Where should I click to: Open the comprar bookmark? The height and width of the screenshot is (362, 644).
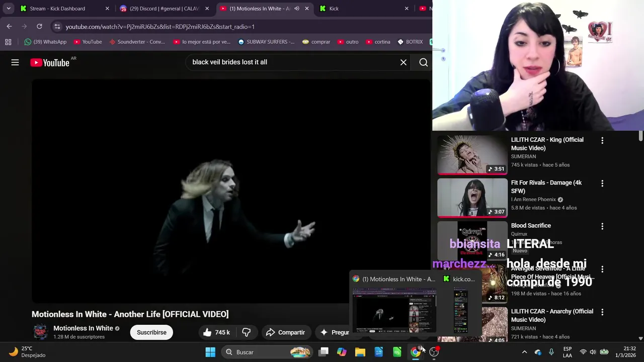tap(316, 42)
